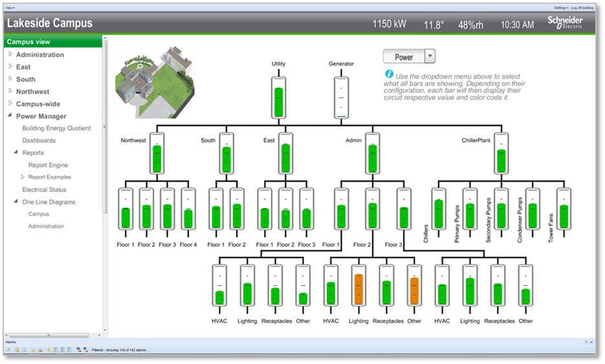Click the blue info icon beside hint text
The width and height of the screenshot is (605, 364).
389,74
